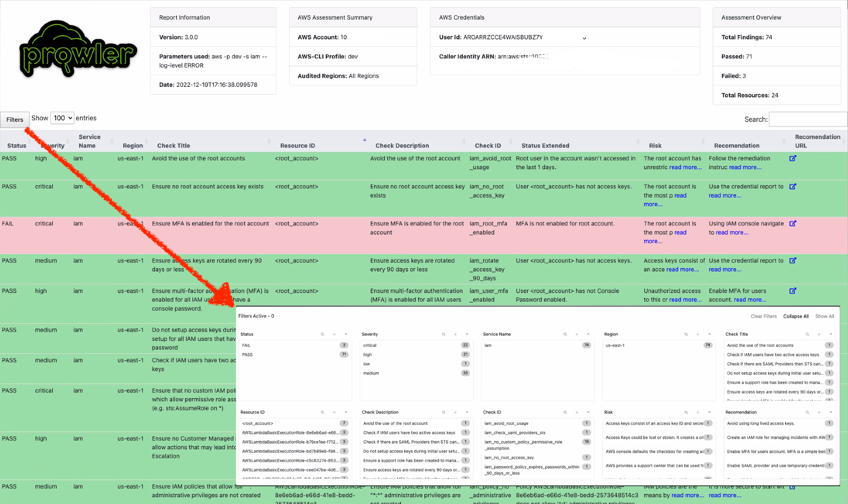This screenshot has width=848, height=504.
Task: Search within the Check ID filter pane
Action: (x=565, y=412)
